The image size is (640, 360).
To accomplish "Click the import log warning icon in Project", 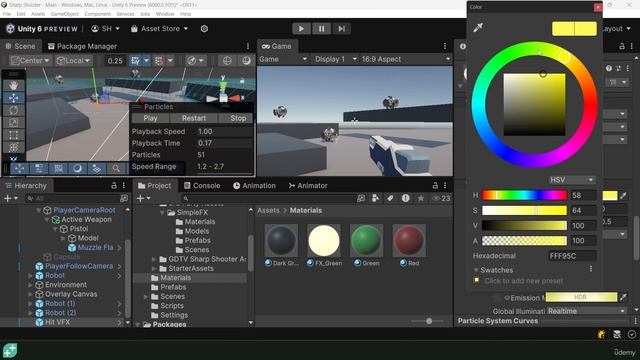I will pyautogui.click(x=405, y=198).
